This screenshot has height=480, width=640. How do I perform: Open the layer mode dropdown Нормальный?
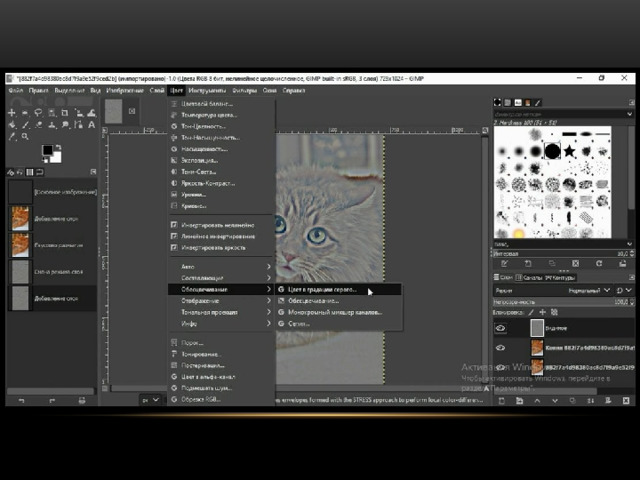[x=589, y=290]
